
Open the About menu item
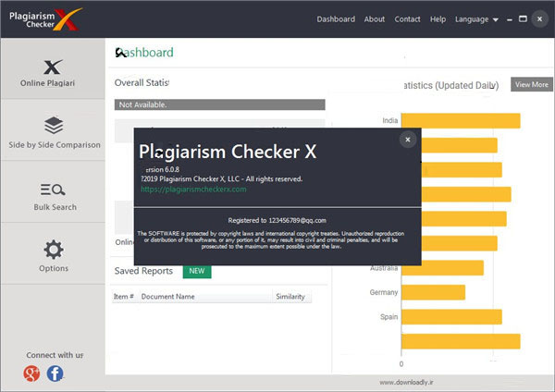(x=375, y=19)
